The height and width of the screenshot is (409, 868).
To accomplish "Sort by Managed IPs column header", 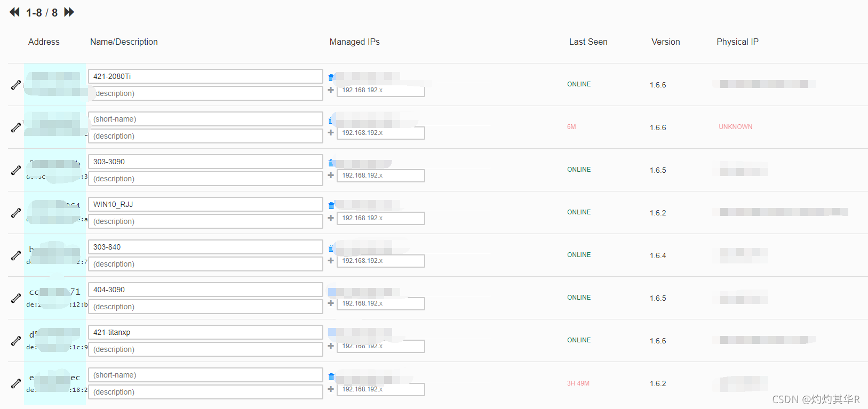I will [355, 42].
